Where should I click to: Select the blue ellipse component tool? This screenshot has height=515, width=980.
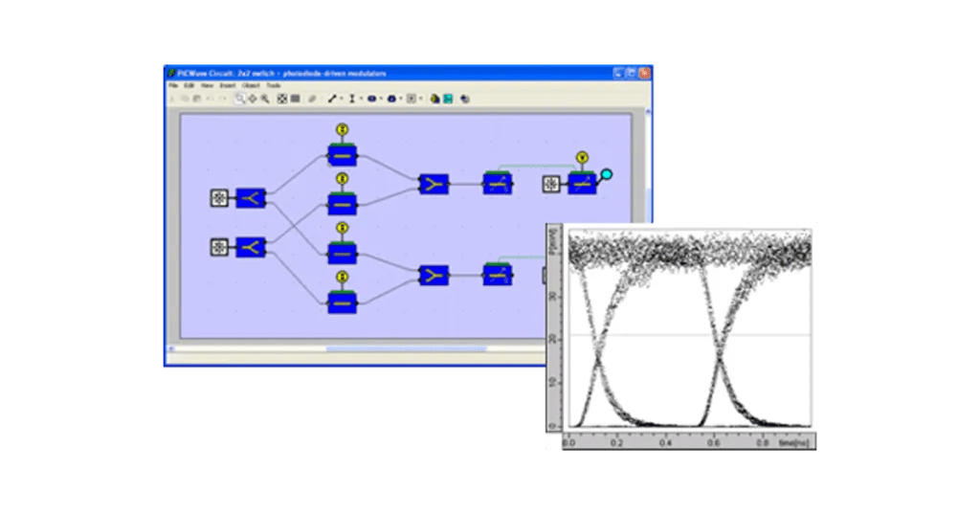point(372,99)
